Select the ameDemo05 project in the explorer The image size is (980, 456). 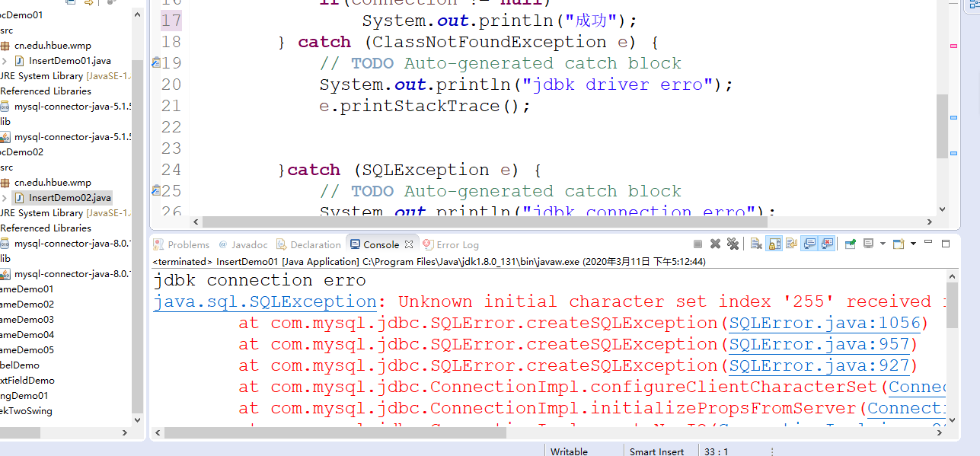[27, 350]
